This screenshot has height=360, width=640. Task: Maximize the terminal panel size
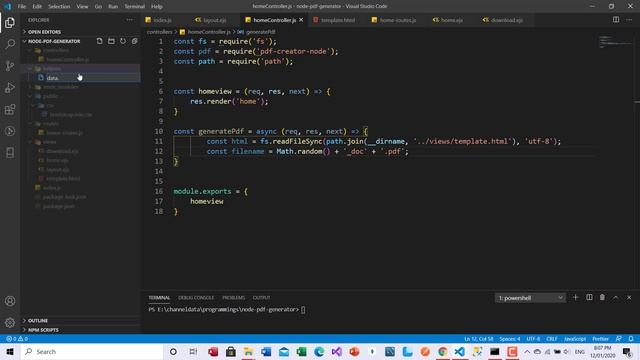(616, 298)
